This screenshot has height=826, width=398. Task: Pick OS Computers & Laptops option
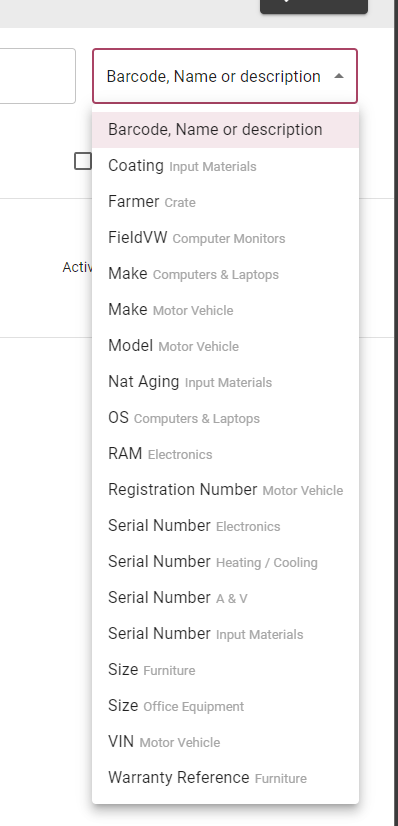point(225,418)
